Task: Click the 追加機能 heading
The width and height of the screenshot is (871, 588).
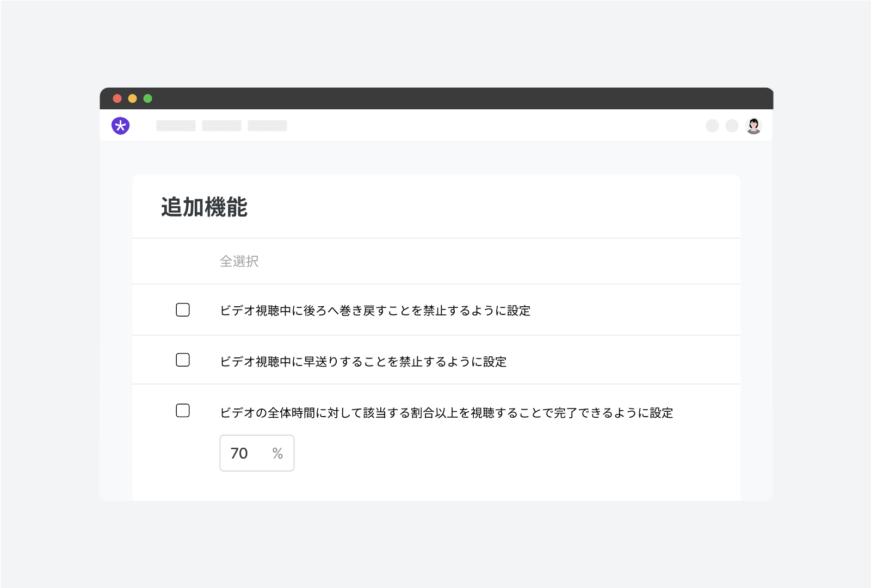Action: [205, 207]
